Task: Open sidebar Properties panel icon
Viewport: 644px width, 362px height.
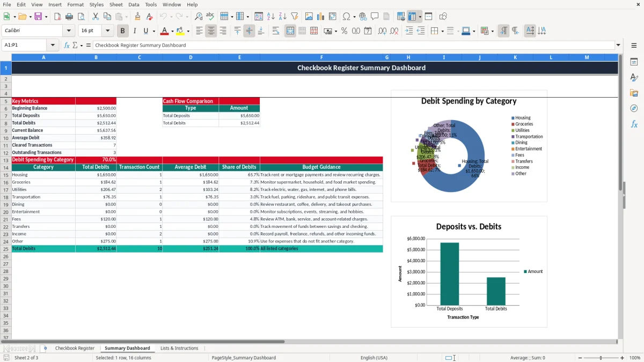Action: tap(634, 62)
